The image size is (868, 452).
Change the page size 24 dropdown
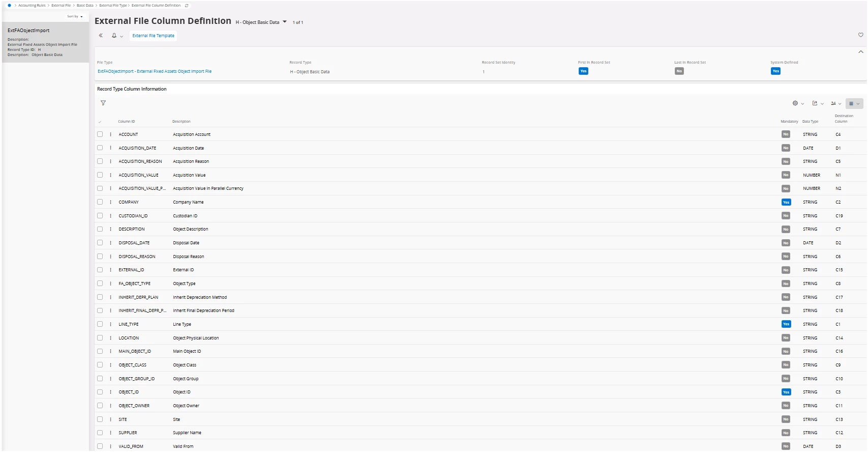point(836,103)
